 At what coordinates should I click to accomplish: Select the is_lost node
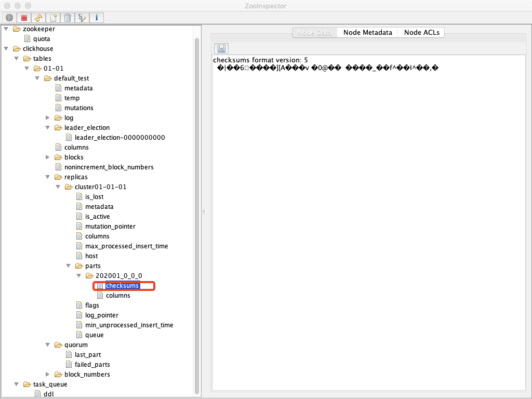coord(95,197)
